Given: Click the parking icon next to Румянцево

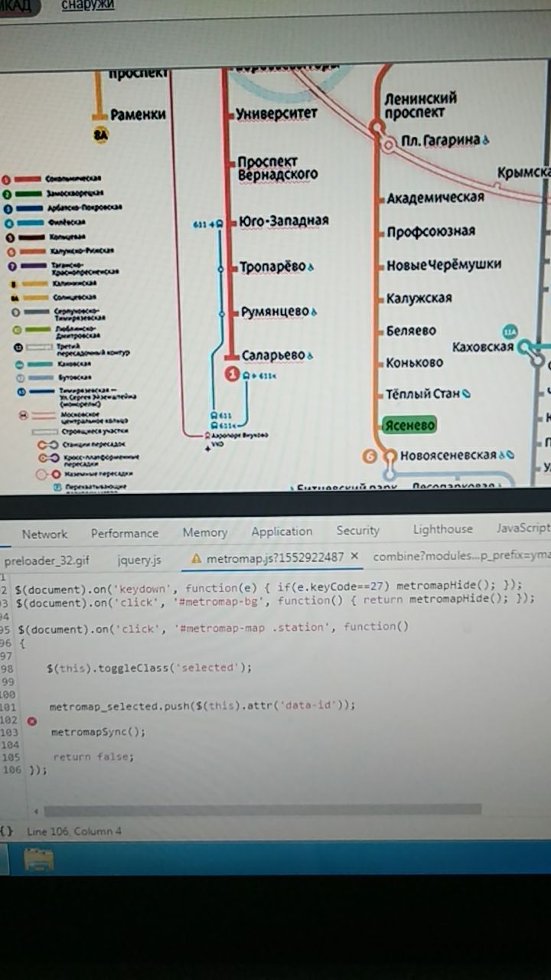Looking at the screenshot, I should point(314,312).
